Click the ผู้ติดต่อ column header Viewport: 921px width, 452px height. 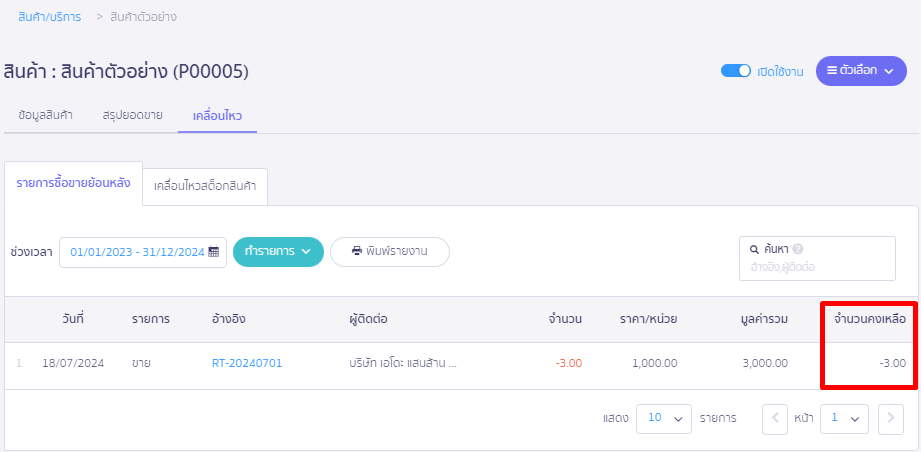pos(368,319)
